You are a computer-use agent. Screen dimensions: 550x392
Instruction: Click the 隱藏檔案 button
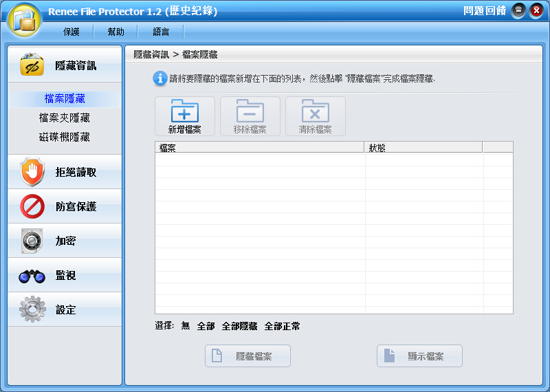(247, 356)
